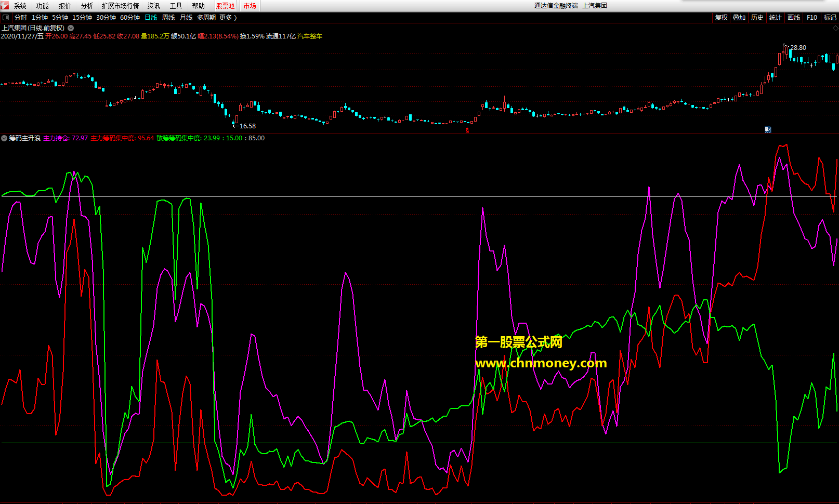
Task: Open the 扩展市场行情 menu
Action: pos(121,6)
